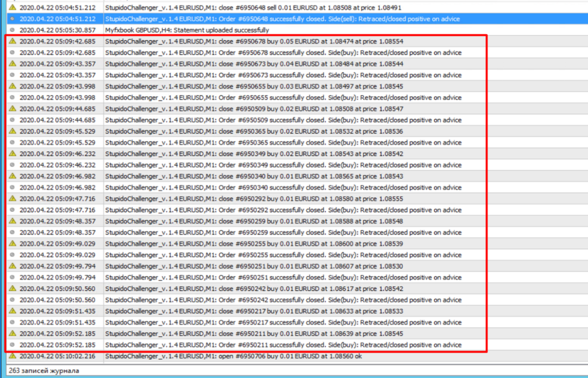
Task: Click status bar text '263 записей журнала'
Action: pyautogui.click(x=44, y=370)
